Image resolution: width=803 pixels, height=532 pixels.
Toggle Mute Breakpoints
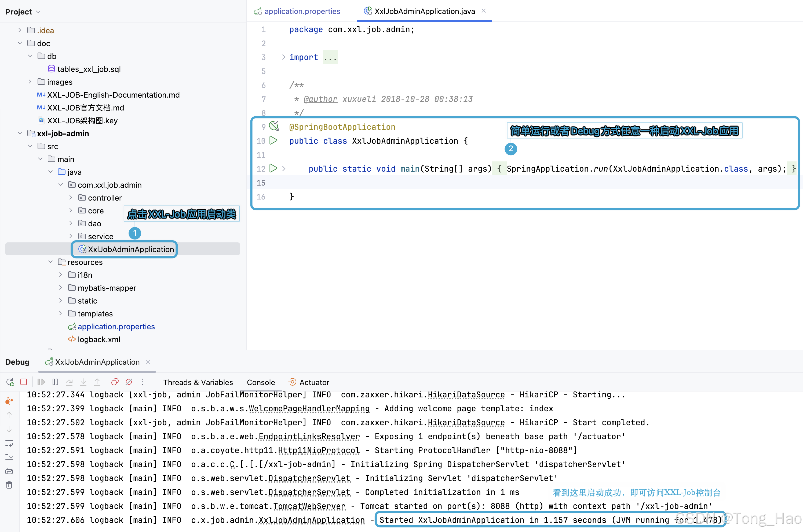129,382
